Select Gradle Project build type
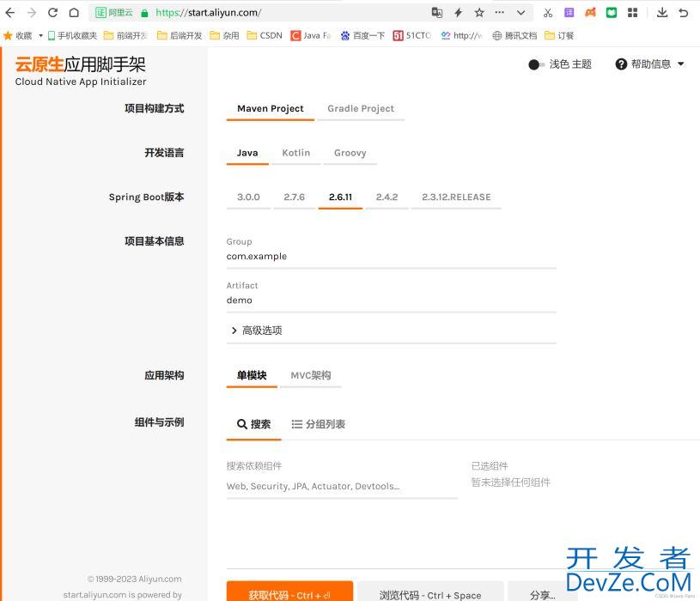700x601 pixels. coord(361,109)
